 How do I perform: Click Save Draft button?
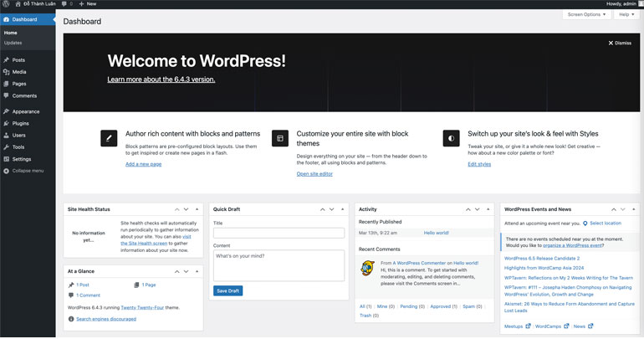tap(228, 290)
